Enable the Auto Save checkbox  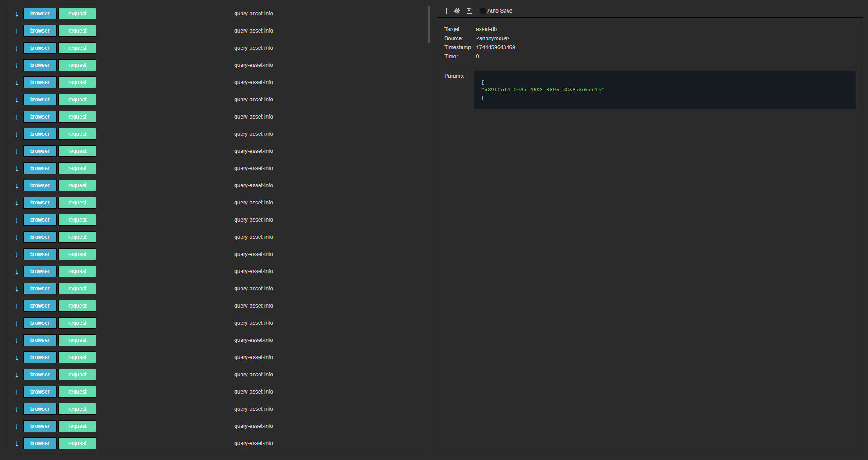[483, 11]
